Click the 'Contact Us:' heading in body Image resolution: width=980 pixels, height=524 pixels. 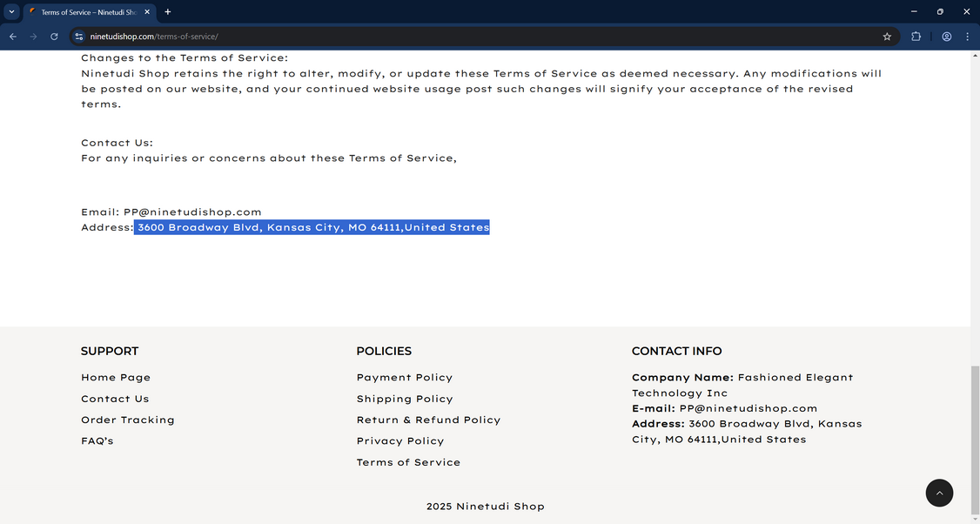coord(117,144)
